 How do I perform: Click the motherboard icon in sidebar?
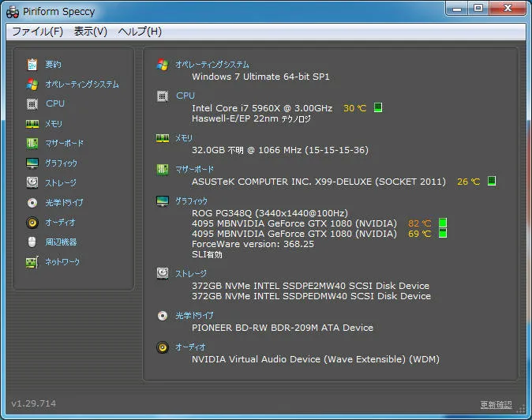coord(32,143)
